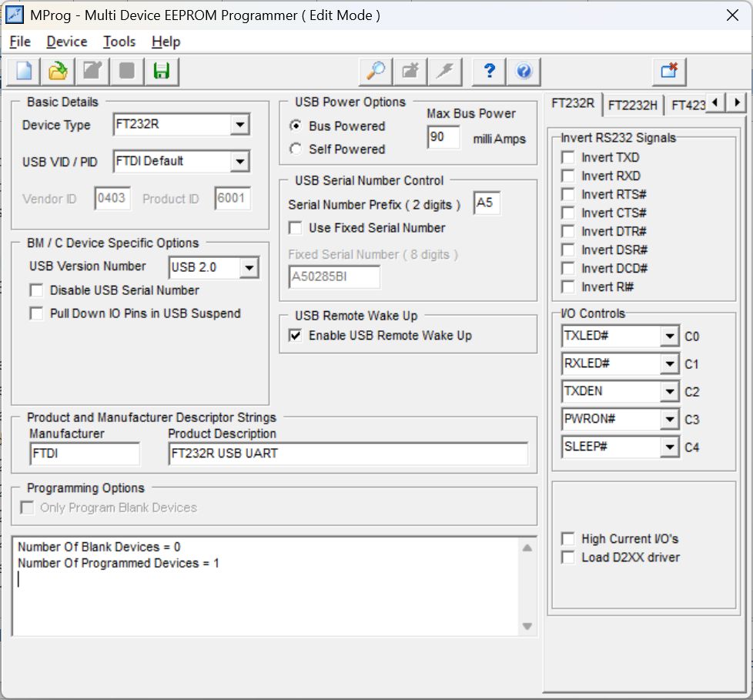This screenshot has width=753, height=700.
Task: Click the magnifying glass Scan icon
Action: pyautogui.click(x=376, y=72)
